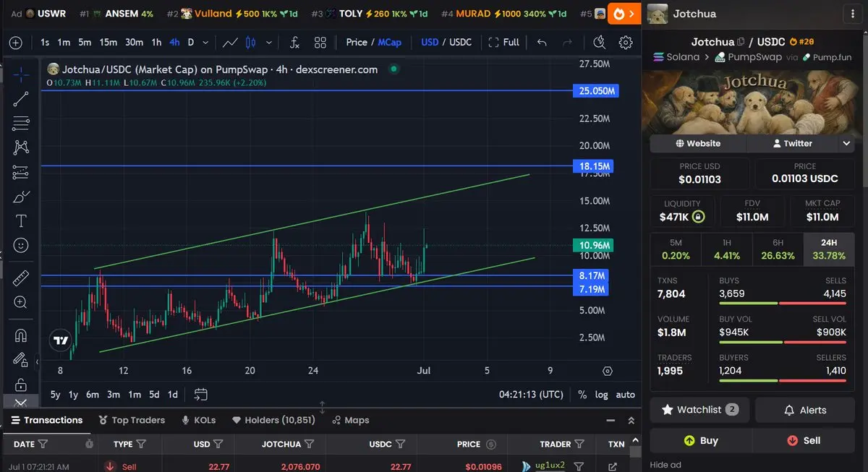Click the green Buy button

701,440
